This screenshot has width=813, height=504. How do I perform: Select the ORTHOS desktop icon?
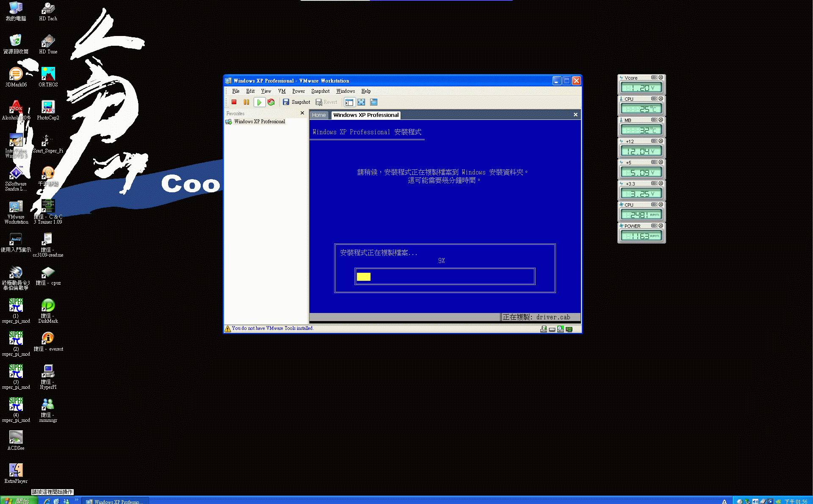48,78
